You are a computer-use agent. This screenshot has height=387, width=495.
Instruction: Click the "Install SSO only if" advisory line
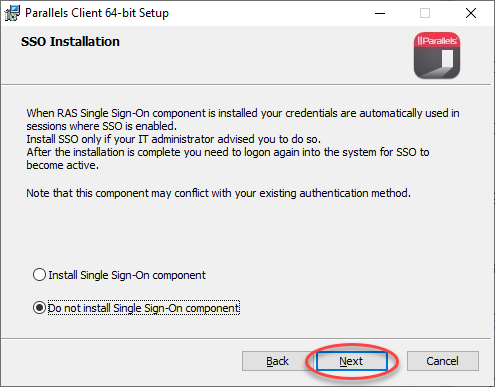pos(173,139)
